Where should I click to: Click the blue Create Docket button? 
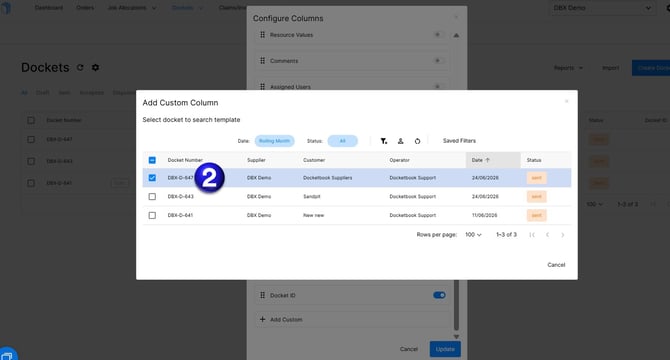click(x=651, y=68)
